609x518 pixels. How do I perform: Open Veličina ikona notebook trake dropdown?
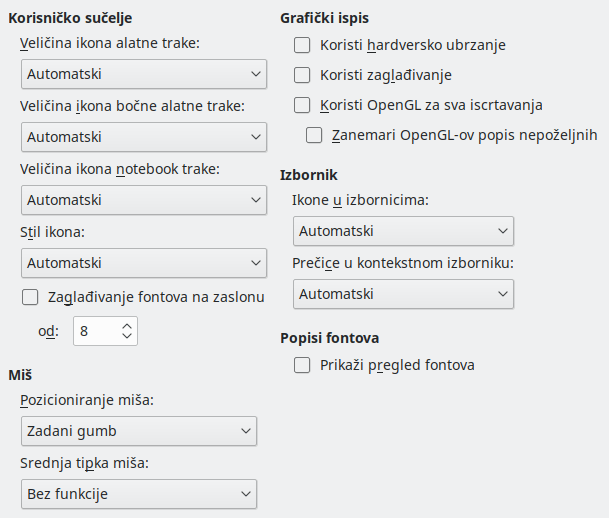[x=144, y=200]
